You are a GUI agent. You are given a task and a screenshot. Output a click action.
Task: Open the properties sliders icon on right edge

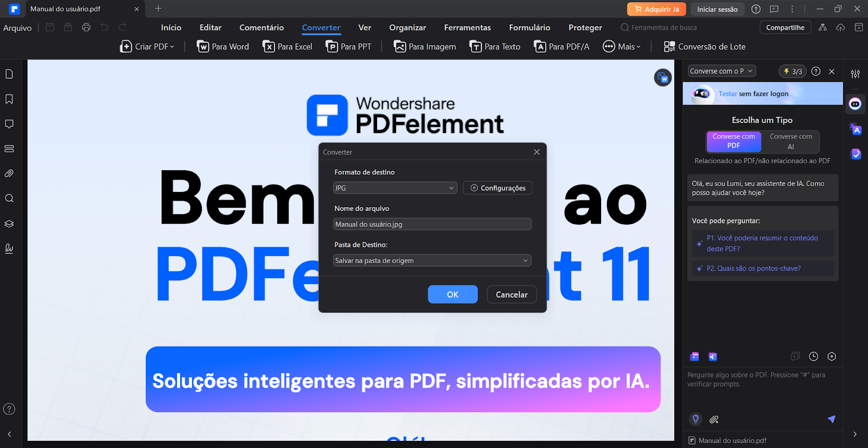coord(855,74)
